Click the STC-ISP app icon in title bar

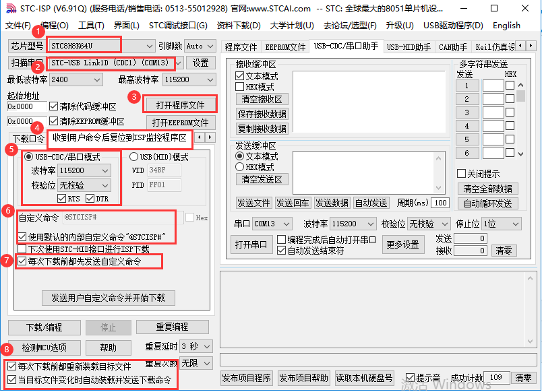pyautogui.click(x=10, y=8)
